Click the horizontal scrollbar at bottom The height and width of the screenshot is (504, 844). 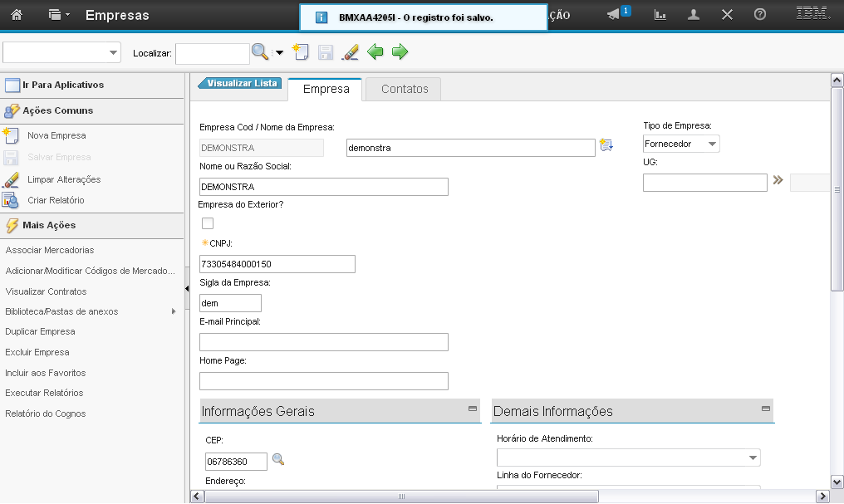402,497
